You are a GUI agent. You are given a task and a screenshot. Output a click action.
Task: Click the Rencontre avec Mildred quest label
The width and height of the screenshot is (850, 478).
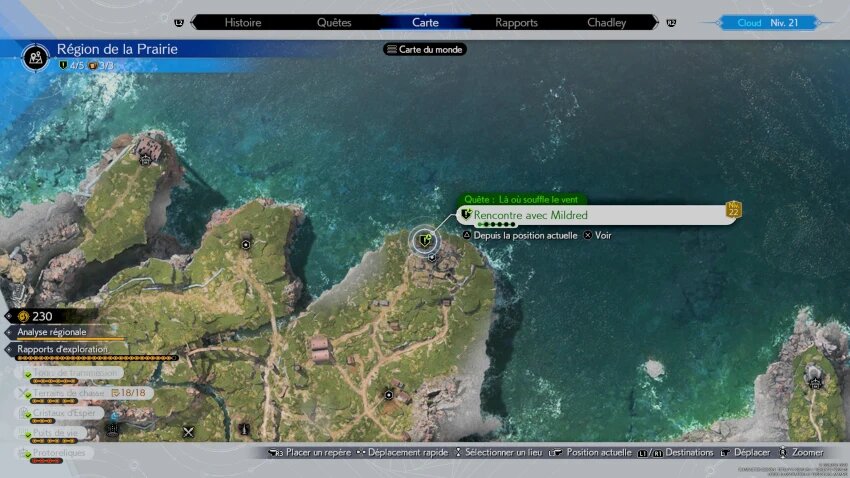531,215
